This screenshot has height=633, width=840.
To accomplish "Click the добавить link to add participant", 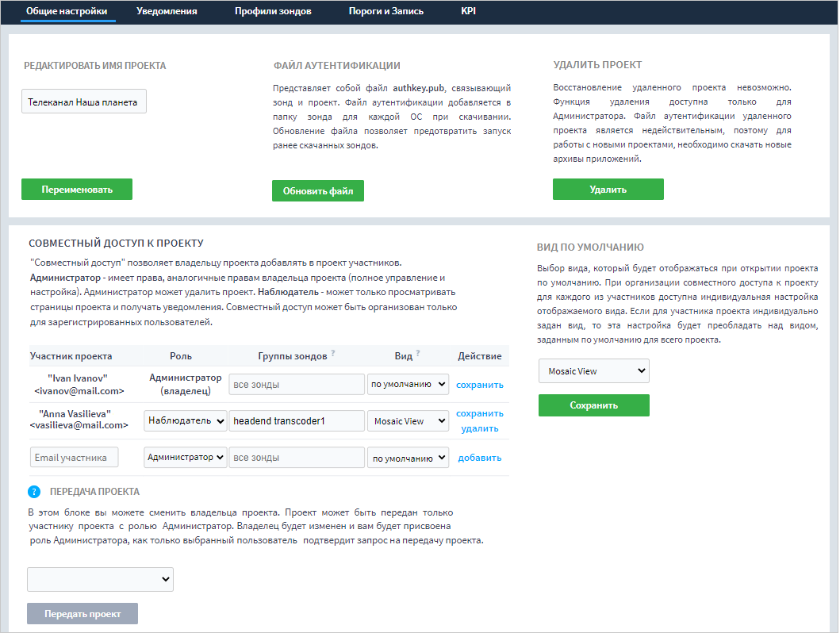I will point(479,458).
